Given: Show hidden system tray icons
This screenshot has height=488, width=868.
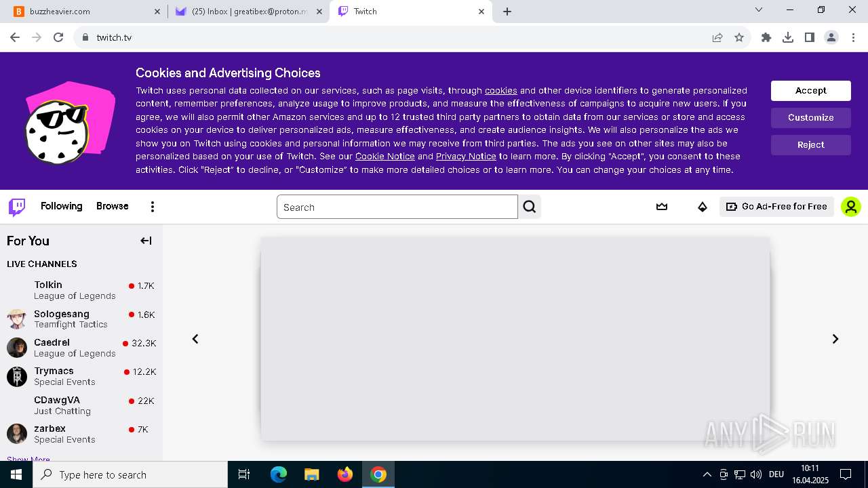Looking at the screenshot, I should pos(707,474).
